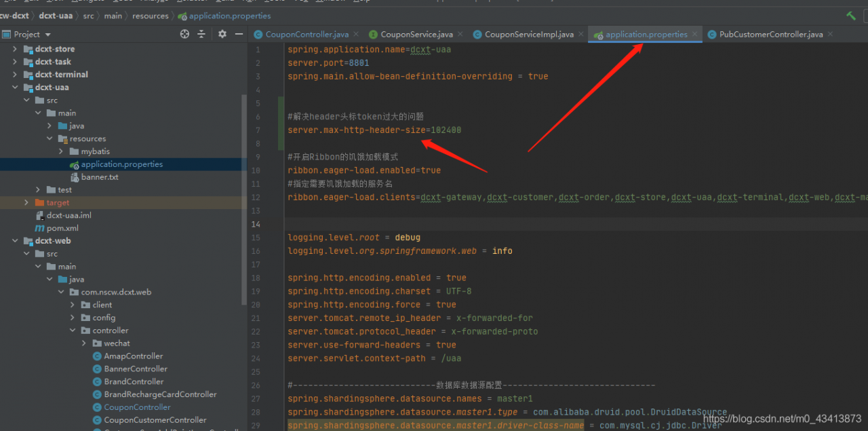Click the Collapse All icon in Project toolbar
The width and height of the screenshot is (868, 431).
click(x=201, y=34)
